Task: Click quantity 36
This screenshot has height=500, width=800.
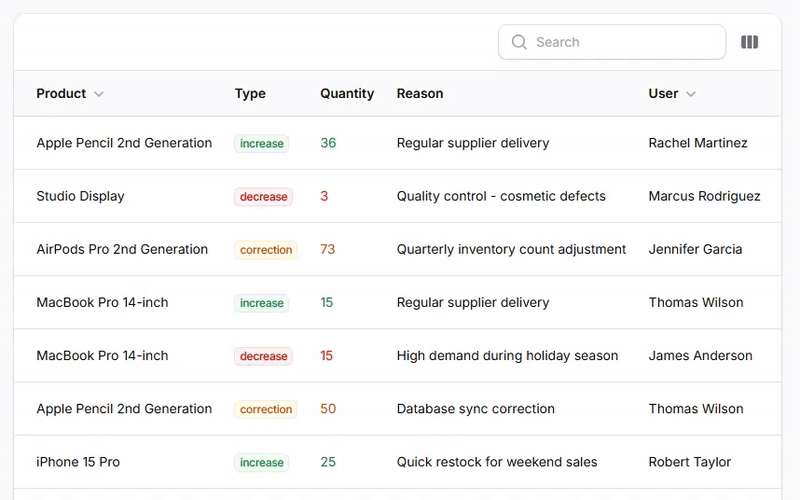Action: (328, 143)
